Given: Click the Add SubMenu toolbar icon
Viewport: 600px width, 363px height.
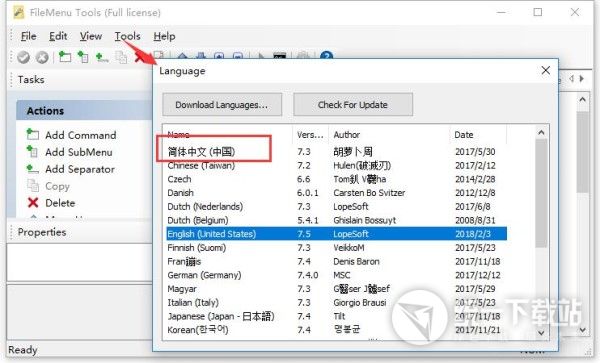Looking at the screenshot, I should tap(83, 57).
